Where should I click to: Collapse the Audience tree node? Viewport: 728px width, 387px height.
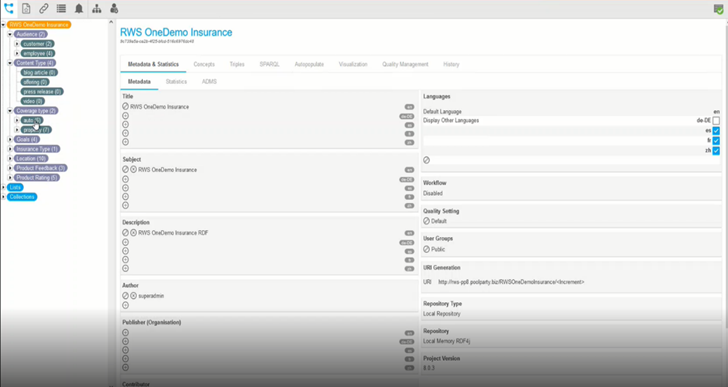coord(10,34)
